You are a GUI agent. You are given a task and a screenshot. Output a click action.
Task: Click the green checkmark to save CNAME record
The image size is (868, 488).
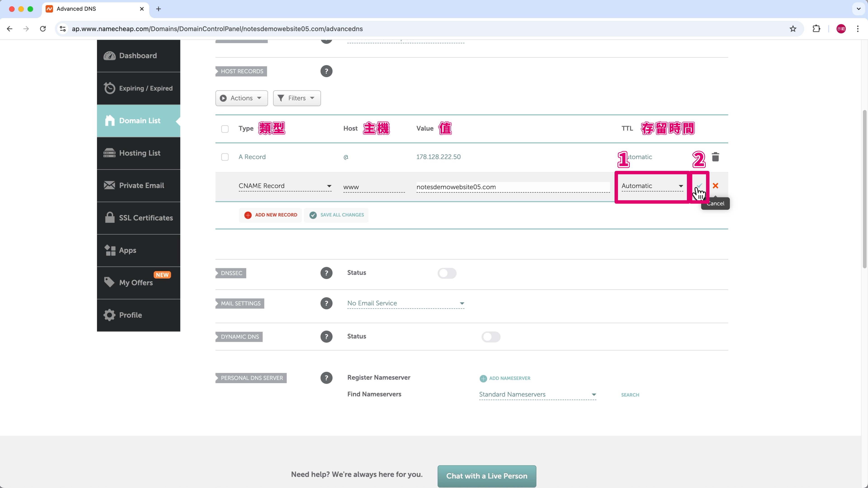[x=699, y=186]
